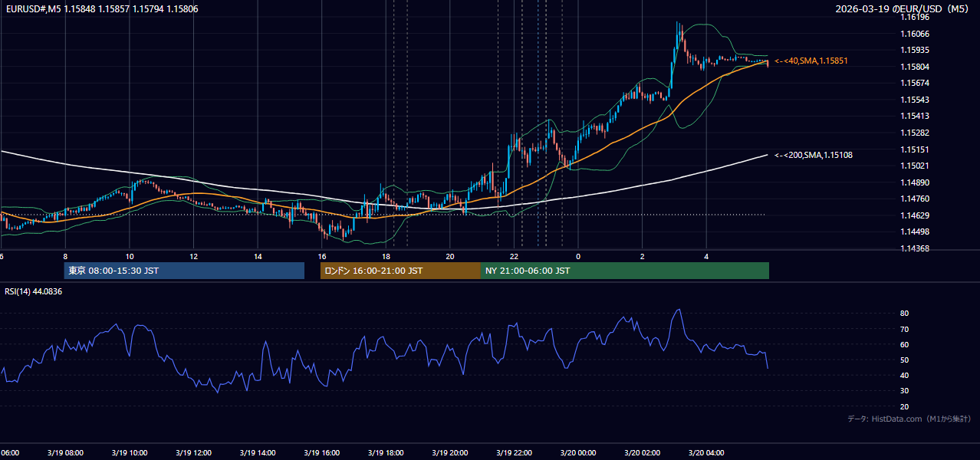
Task: Click bottom time label 3/20 04:00
Action: tap(707, 453)
